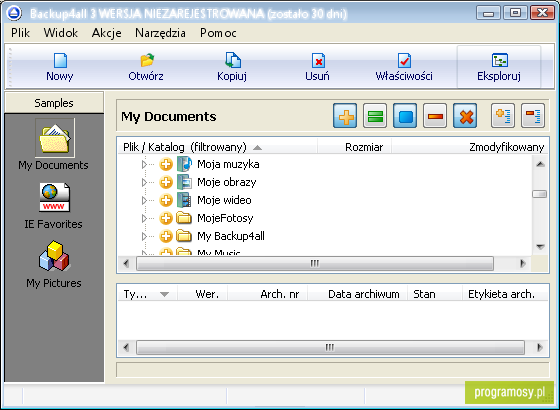Click the My Backup4all folder icon
This screenshot has height=410, width=560.
(184, 236)
